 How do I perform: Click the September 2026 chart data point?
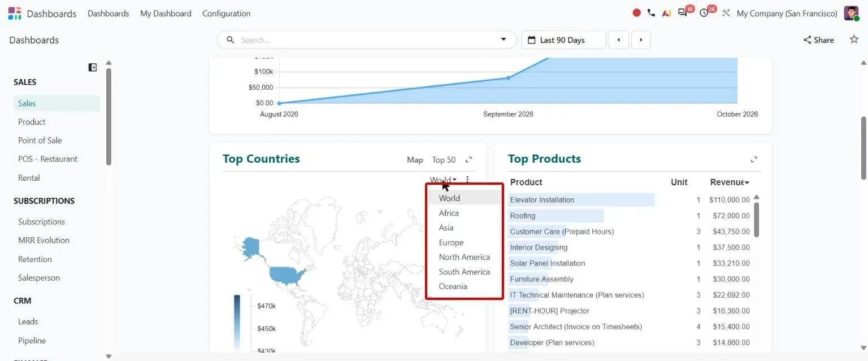point(508,78)
